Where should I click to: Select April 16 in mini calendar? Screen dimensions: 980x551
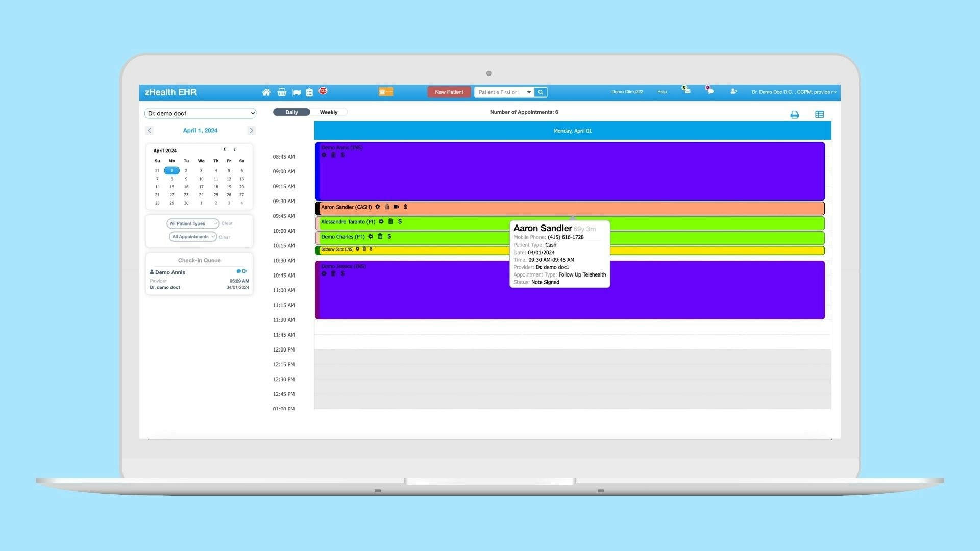pos(186,187)
